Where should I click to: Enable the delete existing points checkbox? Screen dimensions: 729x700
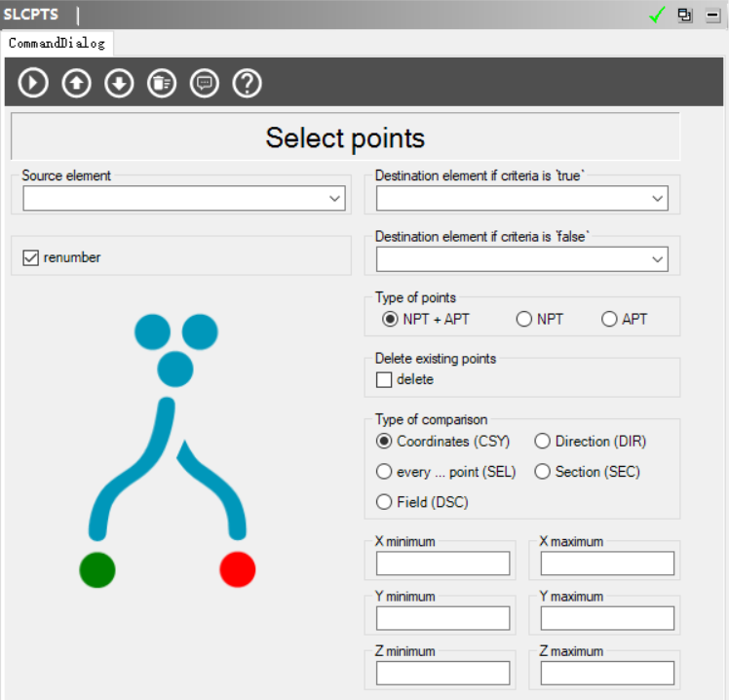(384, 379)
